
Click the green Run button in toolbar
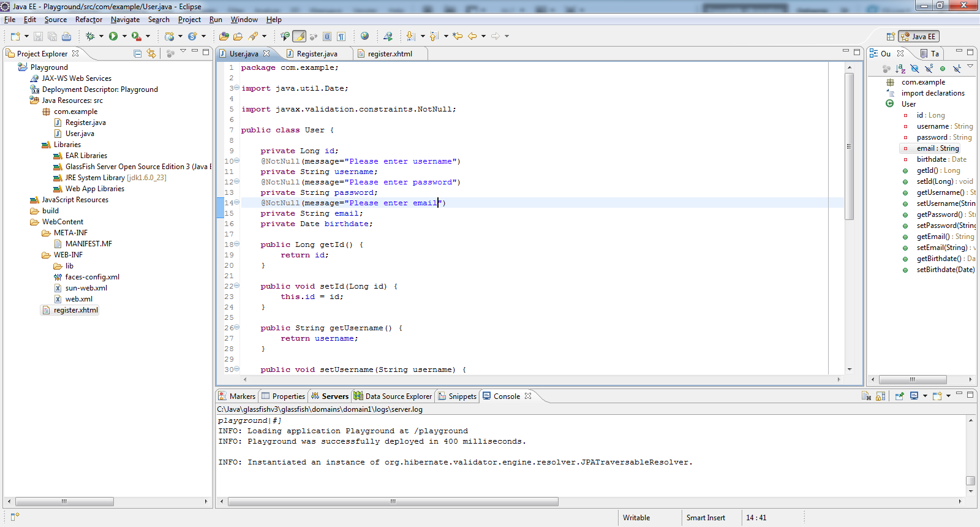coord(113,36)
